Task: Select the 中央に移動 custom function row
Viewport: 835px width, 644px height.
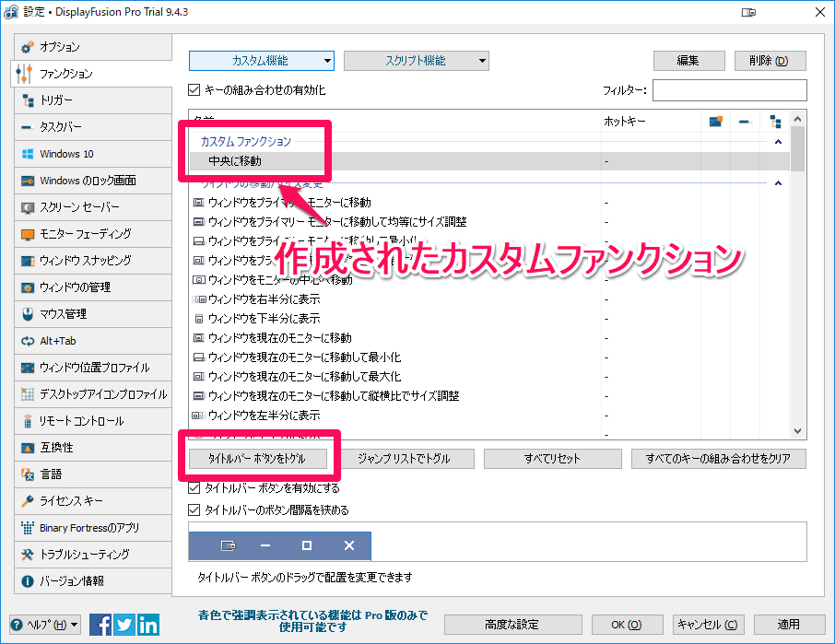Action: [490, 161]
